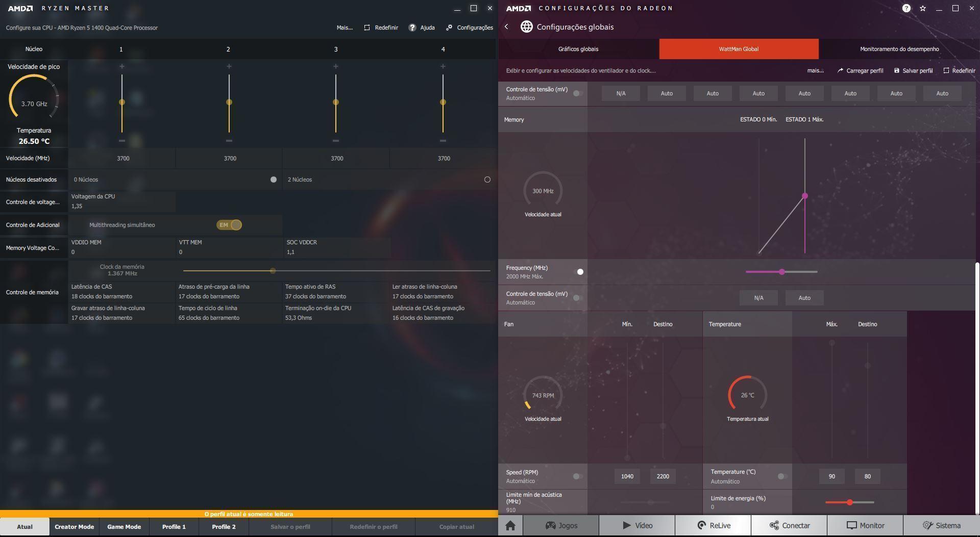Decrease core 2 speed with minus icon
The width and height of the screenshot is (980, 537).
[229, 140]
